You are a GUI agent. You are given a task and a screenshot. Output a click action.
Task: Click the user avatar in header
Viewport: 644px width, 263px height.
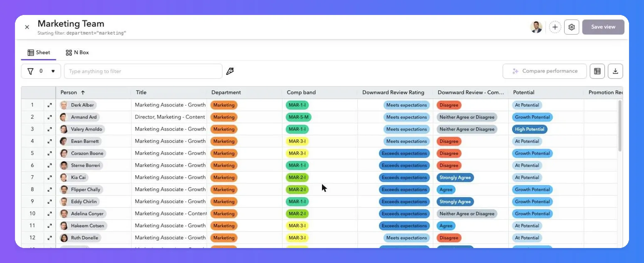[x=536, y=27]
